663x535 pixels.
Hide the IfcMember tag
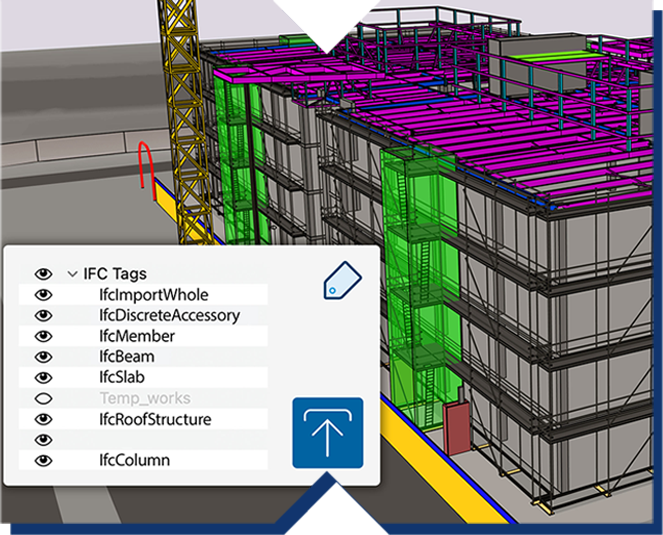[43, 336]
